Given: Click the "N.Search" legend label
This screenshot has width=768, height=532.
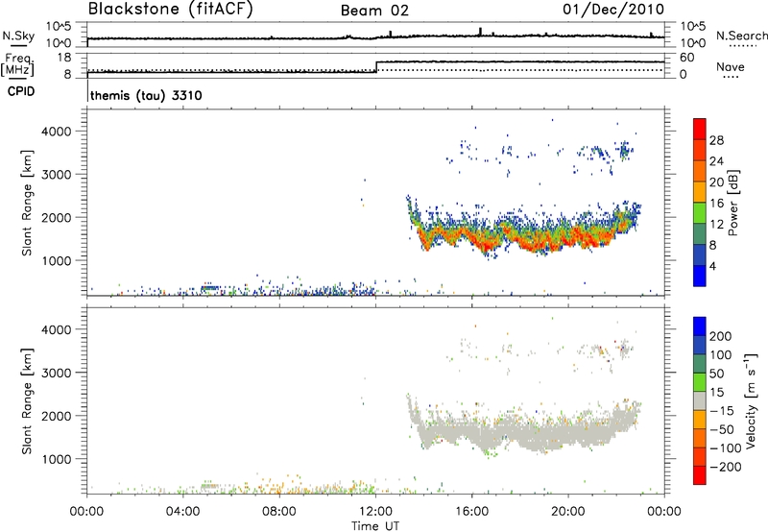Looking at the screenshot, I should (x=741, y=36).
